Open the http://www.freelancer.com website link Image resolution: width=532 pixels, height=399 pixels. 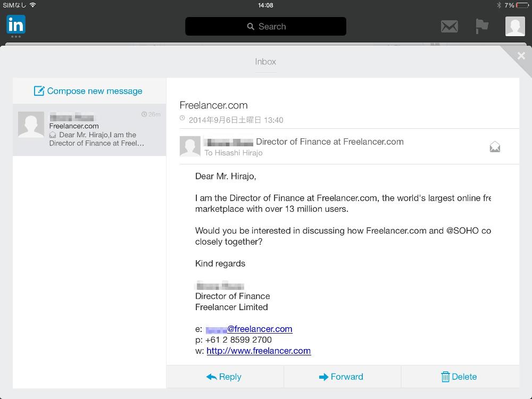259,351
